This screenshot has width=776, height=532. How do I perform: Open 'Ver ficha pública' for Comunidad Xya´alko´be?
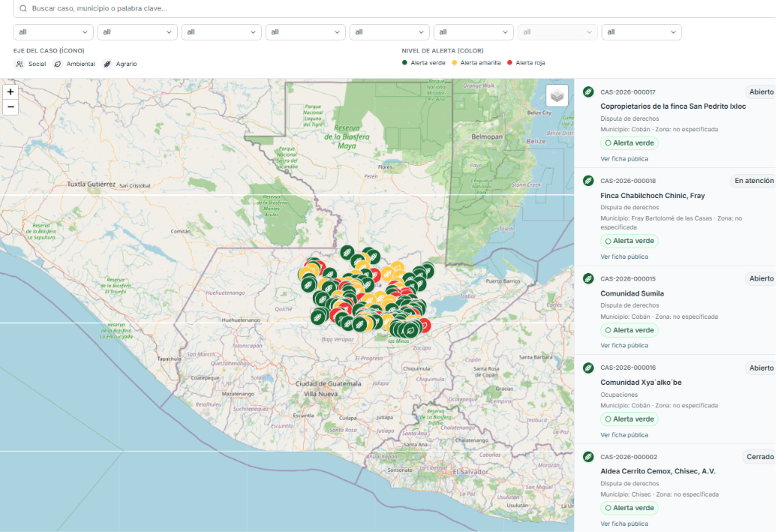(624, 434)
